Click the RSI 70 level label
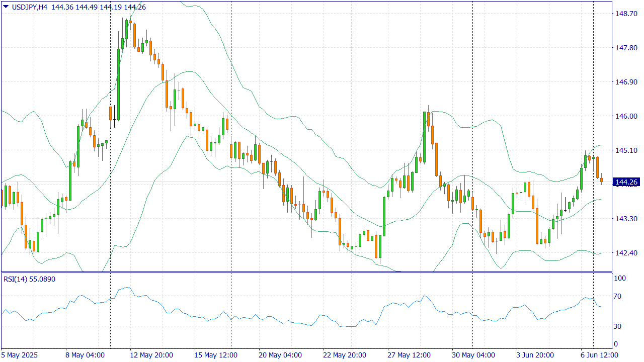The height and width of the screenshot is (362, 644). click(618, 296)
